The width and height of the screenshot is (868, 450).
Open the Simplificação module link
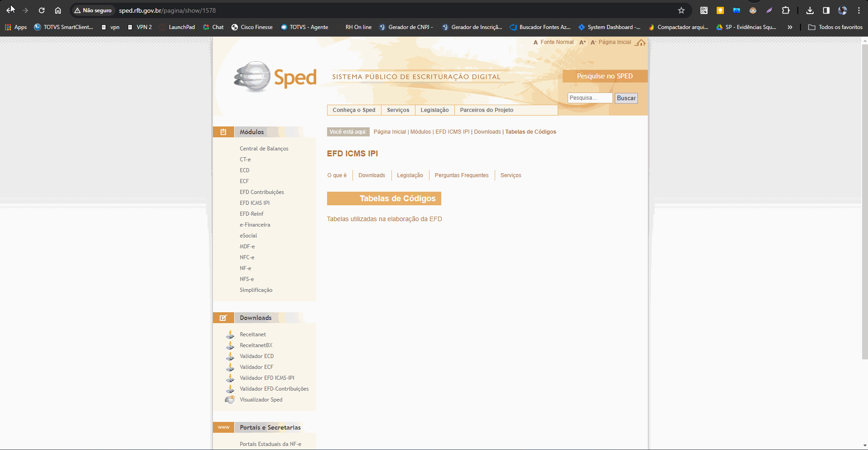coord(256,290)
